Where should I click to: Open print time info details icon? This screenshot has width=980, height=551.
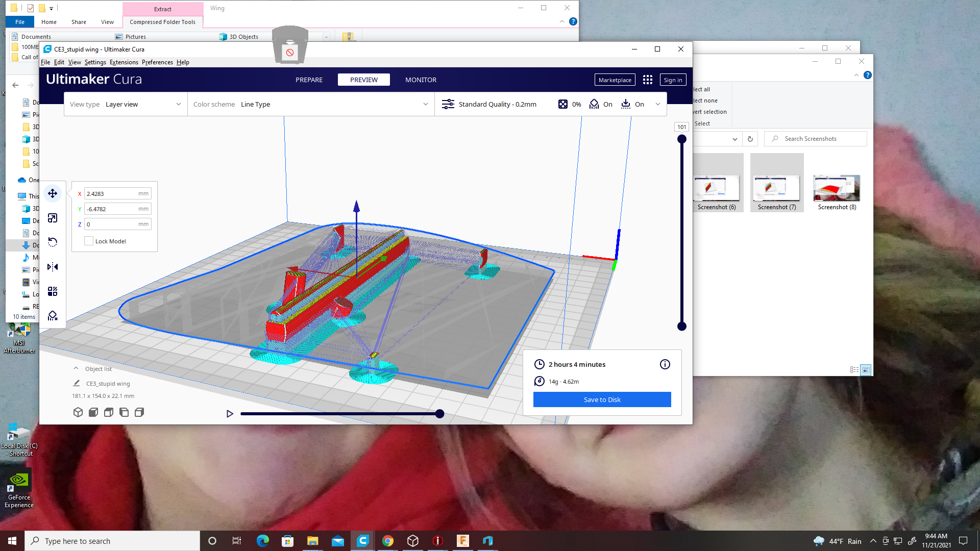click(x=665, y=364)
